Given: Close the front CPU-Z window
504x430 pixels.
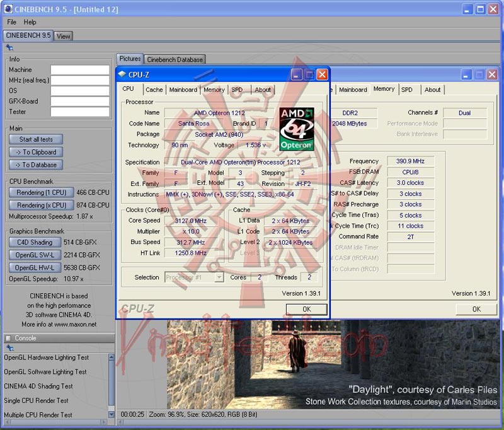Looking at the screenshot, I should (322, 74).
